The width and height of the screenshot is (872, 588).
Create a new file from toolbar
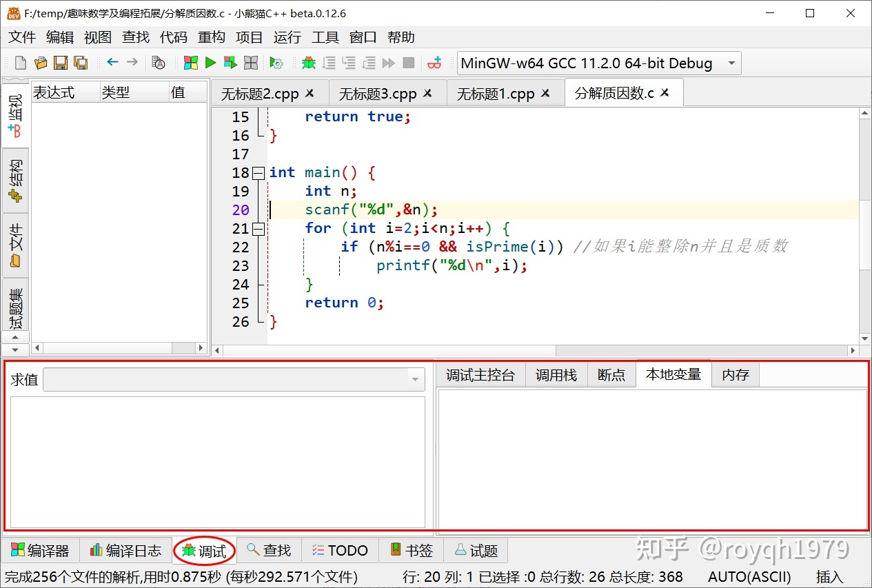tap(21, 63)
